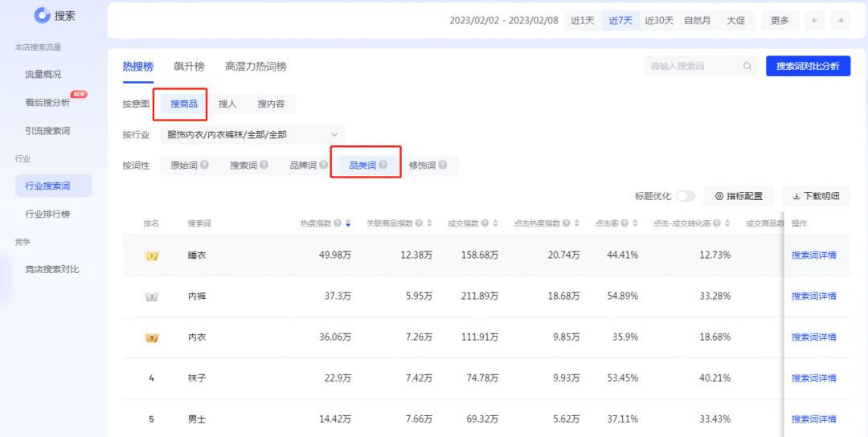Switch to 飙升榜 tab
Image resolution: width=868 pixels, height=437 pixels.
(x=189, y=67)
